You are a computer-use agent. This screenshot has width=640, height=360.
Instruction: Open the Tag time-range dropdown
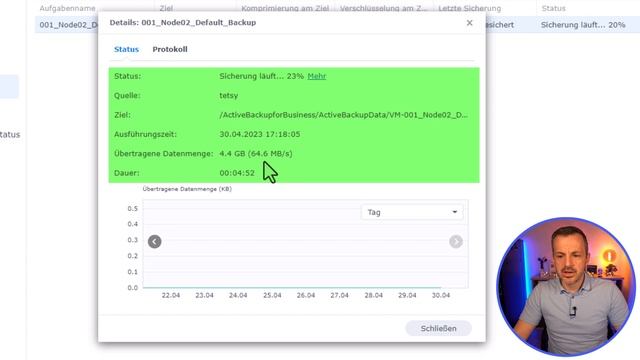412,212
